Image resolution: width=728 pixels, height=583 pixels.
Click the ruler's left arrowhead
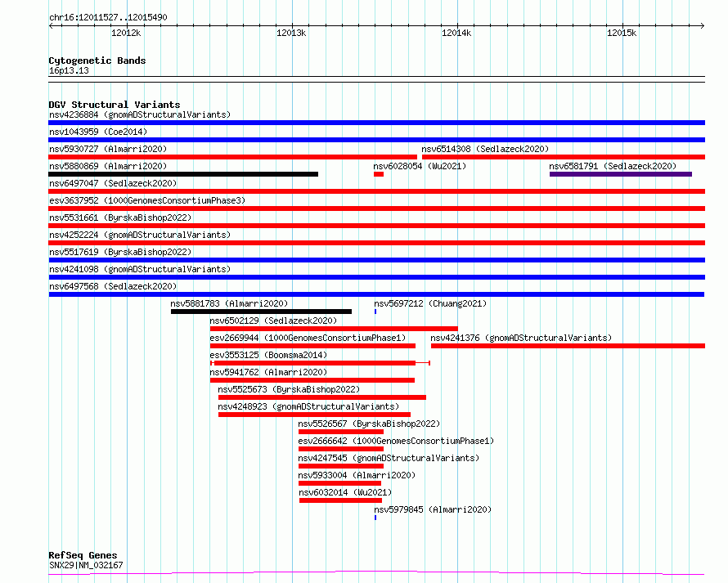tap(51, 26)
